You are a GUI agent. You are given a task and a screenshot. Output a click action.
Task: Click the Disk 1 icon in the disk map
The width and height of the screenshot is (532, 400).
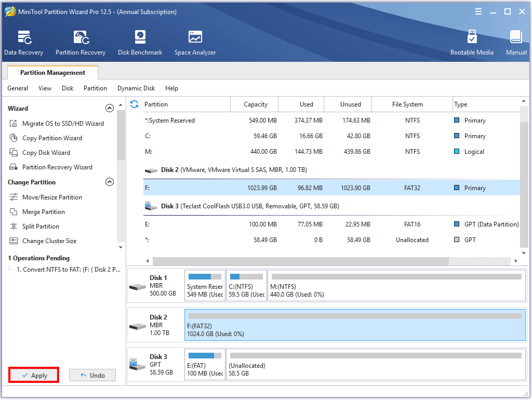[137, 287]
